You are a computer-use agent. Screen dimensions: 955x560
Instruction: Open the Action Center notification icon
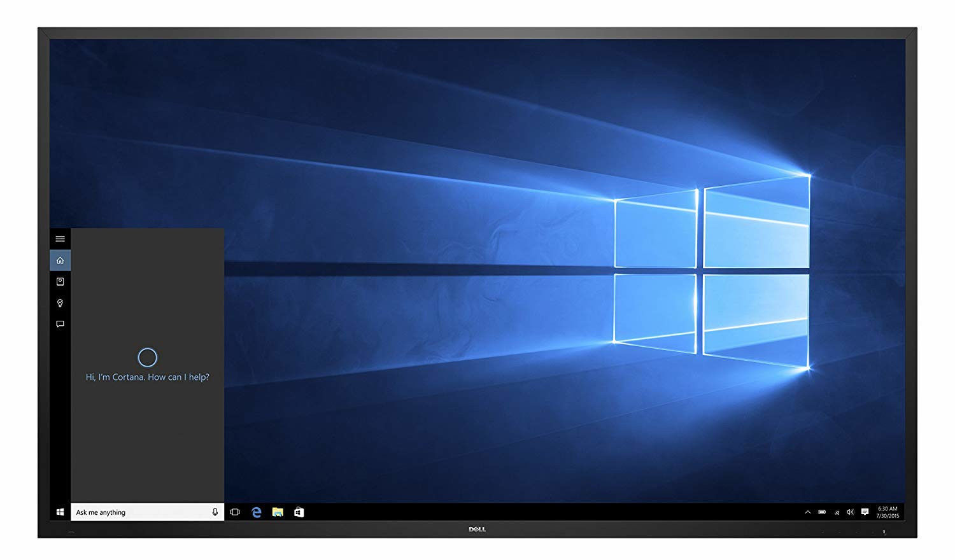[x=865, y=512]
